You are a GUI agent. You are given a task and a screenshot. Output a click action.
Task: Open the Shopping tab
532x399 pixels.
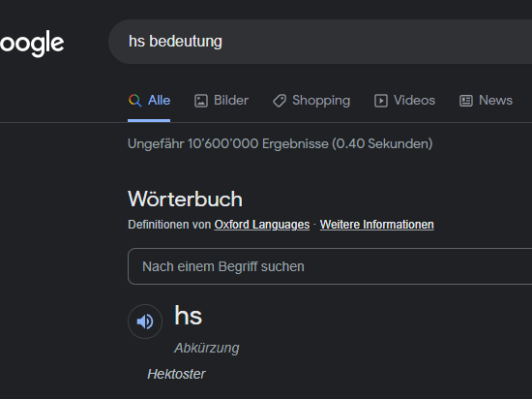click(311, 101)
